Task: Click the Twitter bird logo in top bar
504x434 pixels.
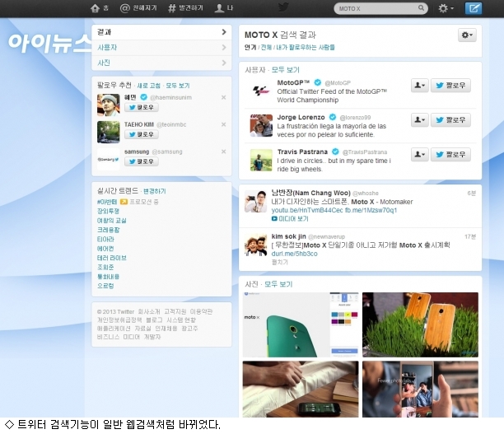Action: point(283,7)
